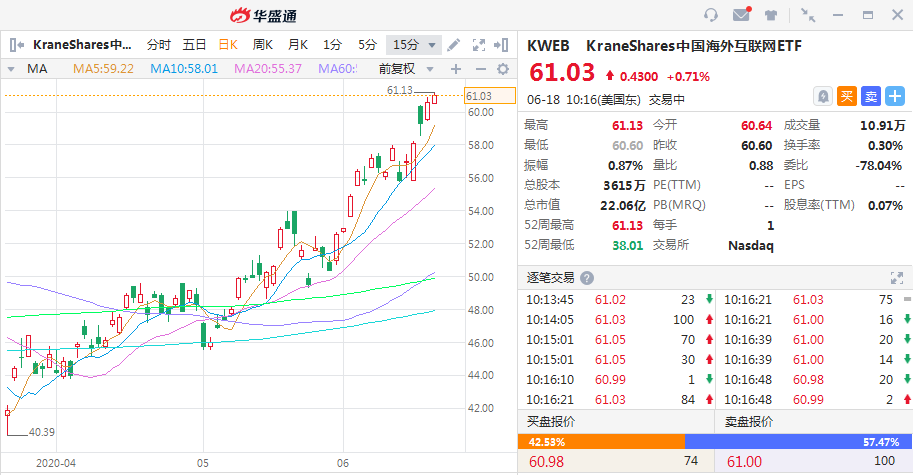
Task: Click the orange 42.53% bid ratio bar
Action: [601, 442]
